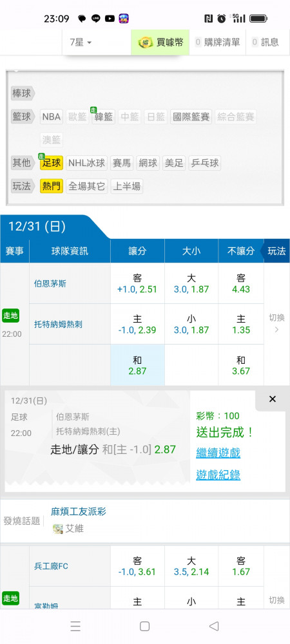Open the 購牌清單 tab
The width and height of the screenshot is (290, 644).
217,42
